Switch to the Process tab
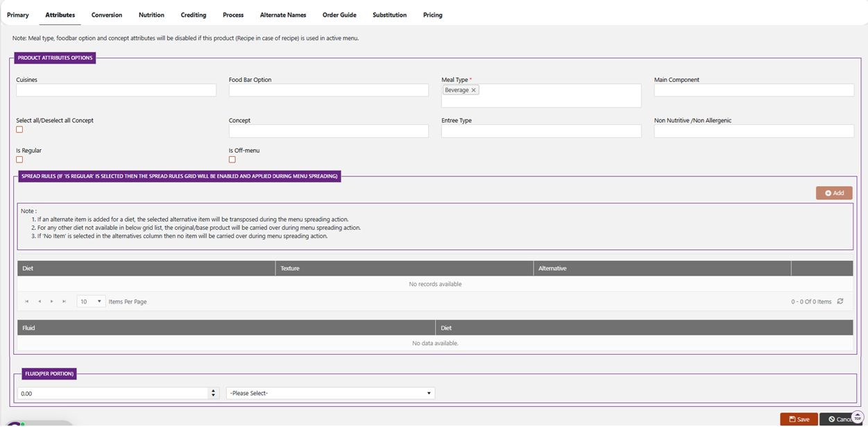 233,15
